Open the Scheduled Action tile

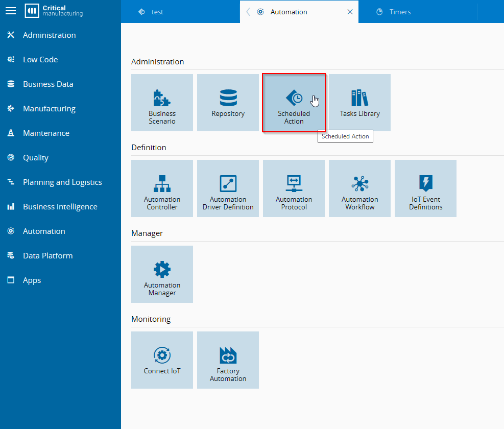[x=294, y=103]
